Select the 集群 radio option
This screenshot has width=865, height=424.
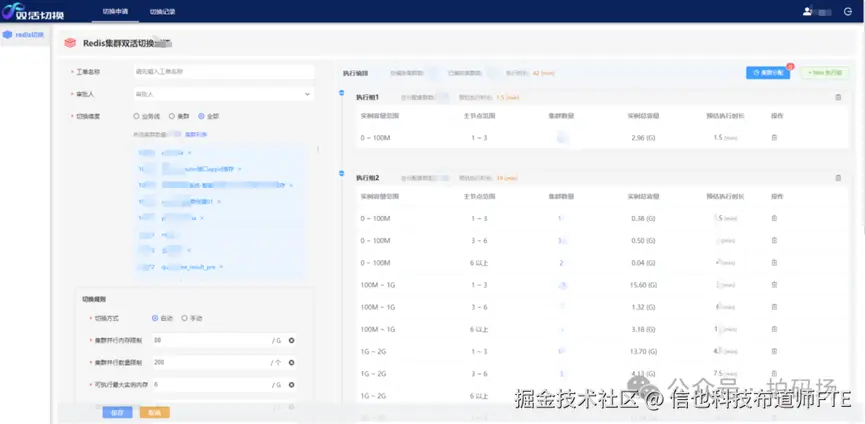[179, 116]
